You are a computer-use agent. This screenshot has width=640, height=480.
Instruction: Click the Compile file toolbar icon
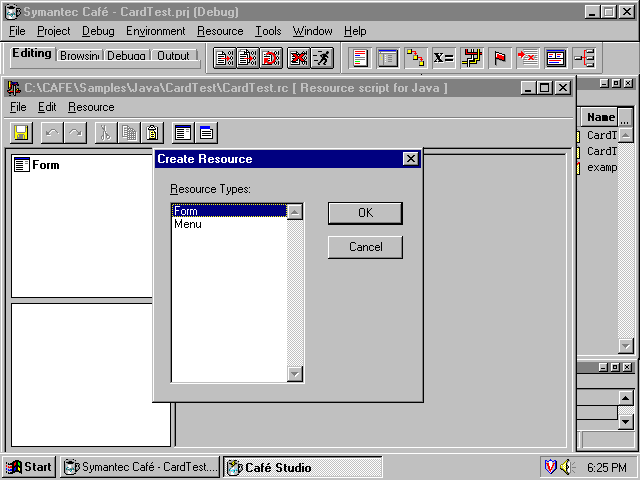coord(224,58)
